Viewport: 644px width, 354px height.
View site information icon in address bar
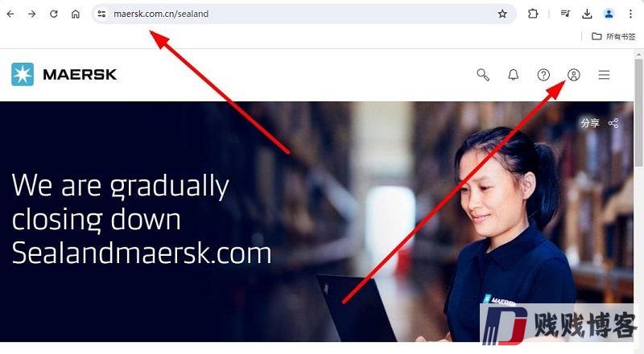[x=101, y=14]
